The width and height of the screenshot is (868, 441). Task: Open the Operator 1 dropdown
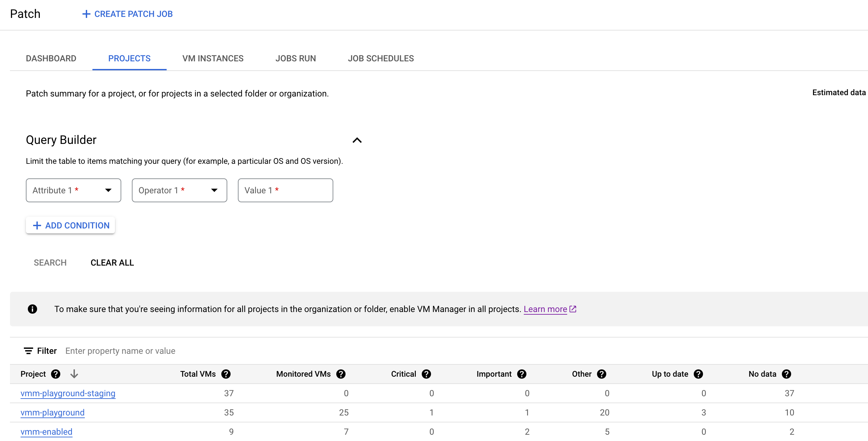tap(179, 191)
